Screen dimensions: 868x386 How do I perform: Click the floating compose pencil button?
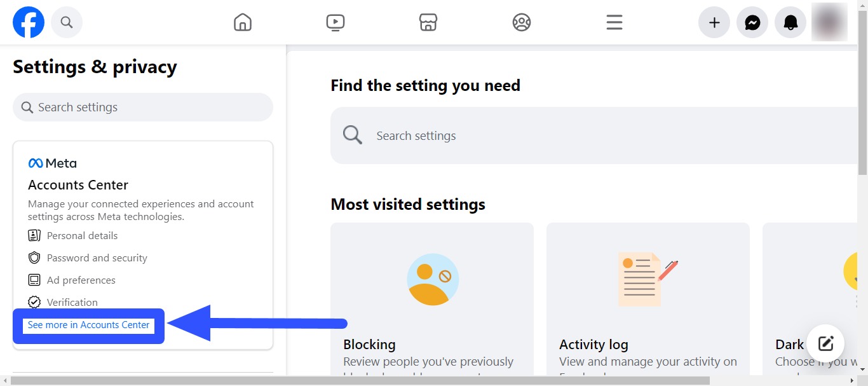coord(825,343)
